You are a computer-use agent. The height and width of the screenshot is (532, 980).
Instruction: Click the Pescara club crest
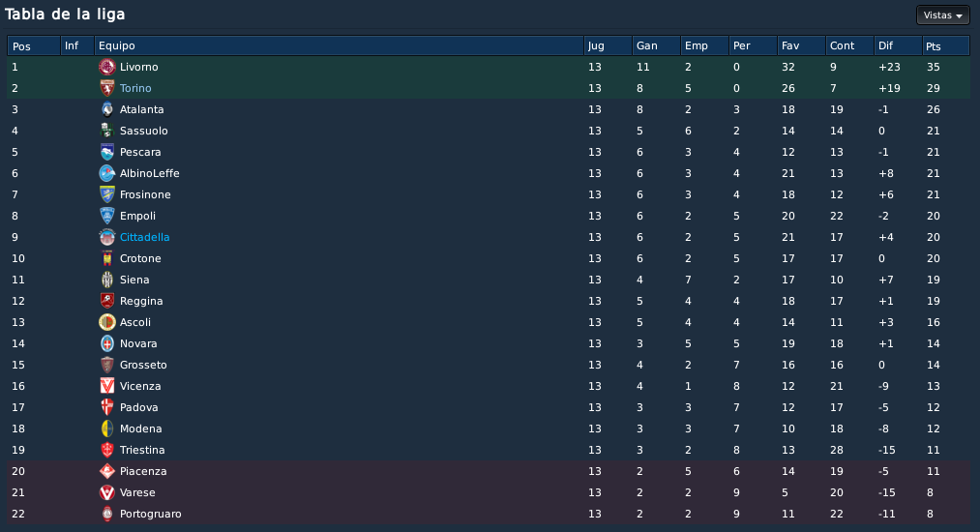tap(107, 152)
